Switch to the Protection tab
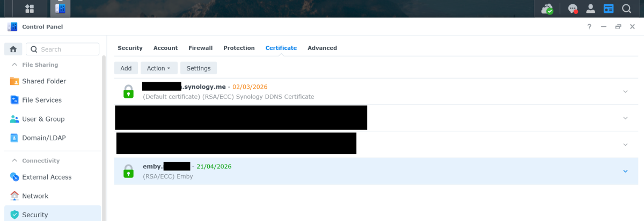 tap(239, 48)
